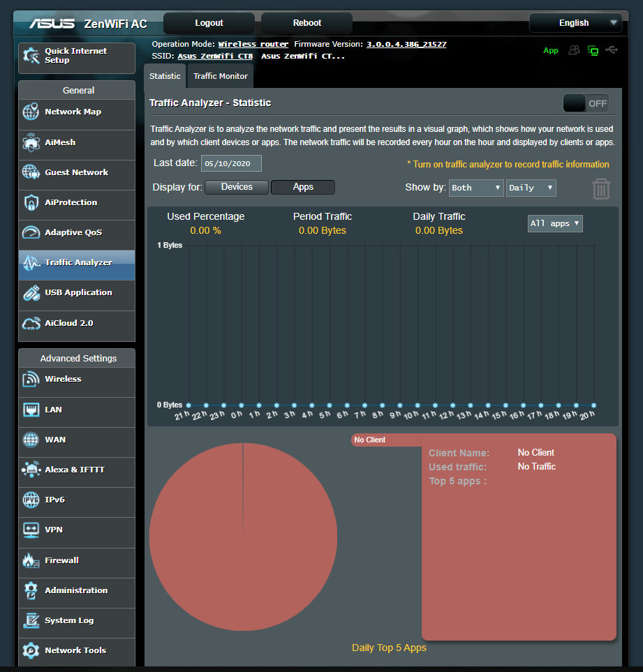The image size is (643, 672).
Task: Toggle Traffic Analyzer OFF switch
Action: pyautogui.click(x=586, y=103)
